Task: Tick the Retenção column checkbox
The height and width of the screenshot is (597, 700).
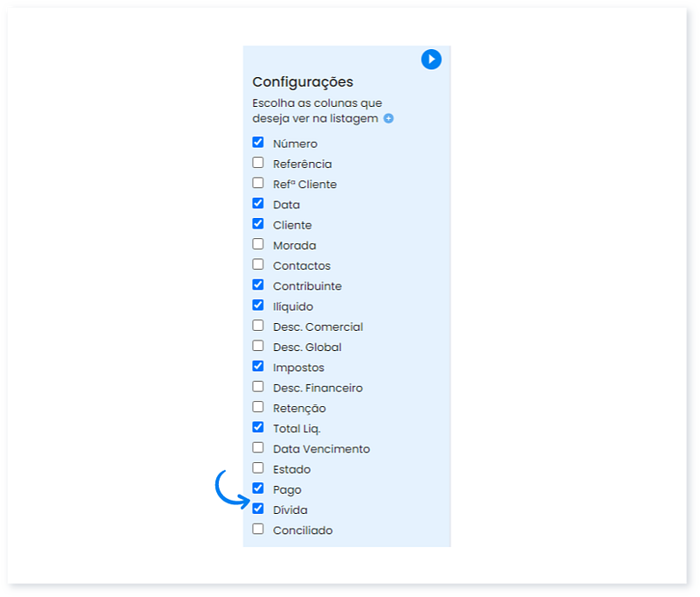Action: (x=258, y=407)
